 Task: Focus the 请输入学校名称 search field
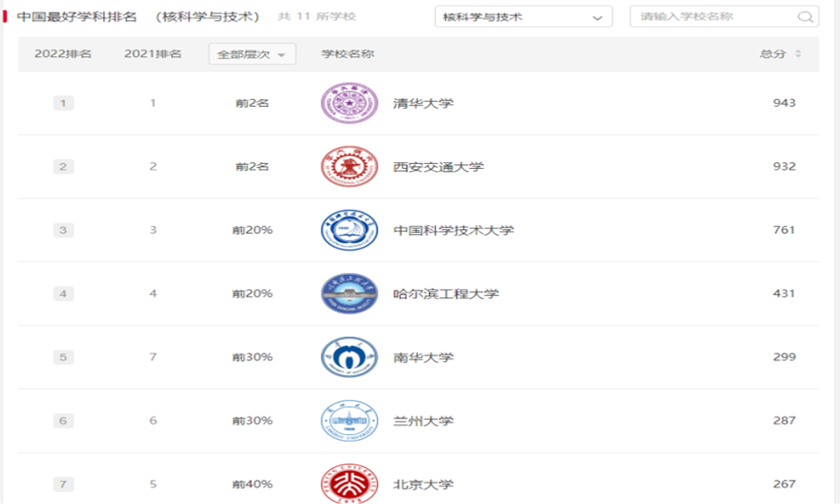(x=724, y=17)
